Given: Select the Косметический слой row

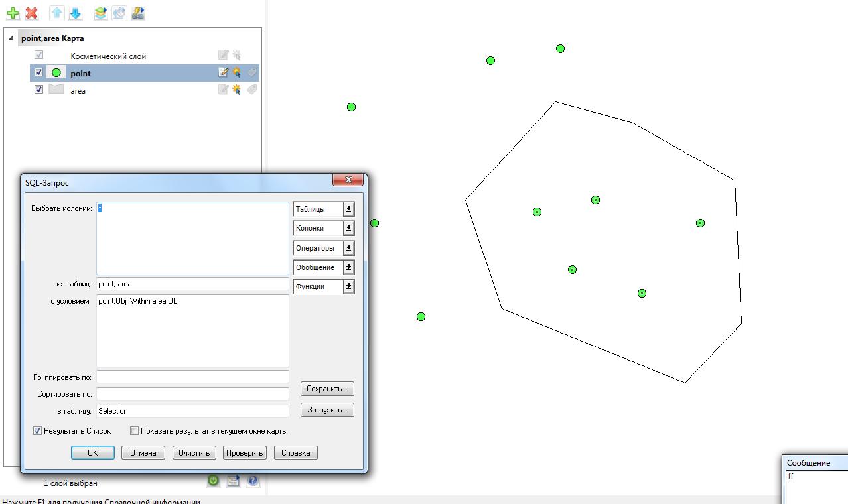Looking at the screenshot, I should (145, 56).
